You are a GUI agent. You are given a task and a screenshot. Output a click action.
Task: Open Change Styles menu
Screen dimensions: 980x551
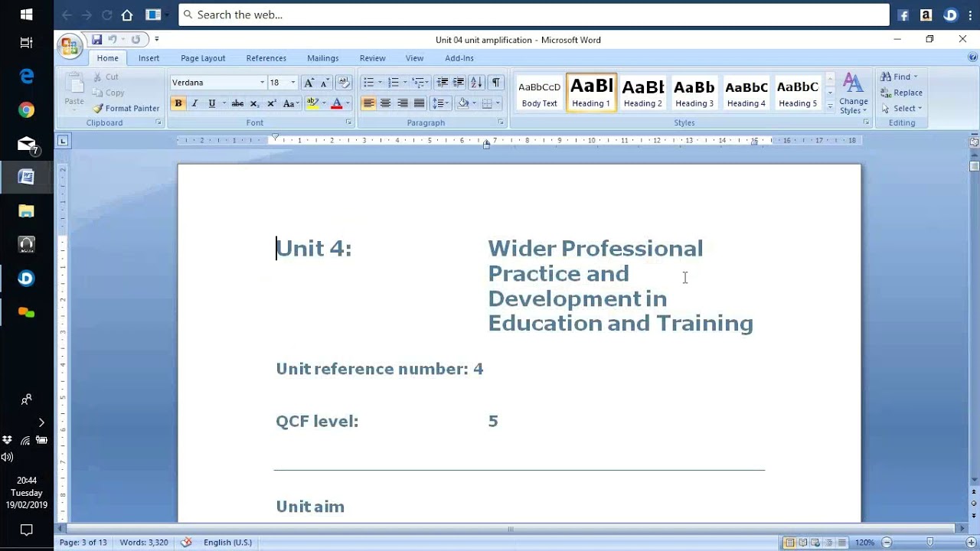(x=853, y=94)
